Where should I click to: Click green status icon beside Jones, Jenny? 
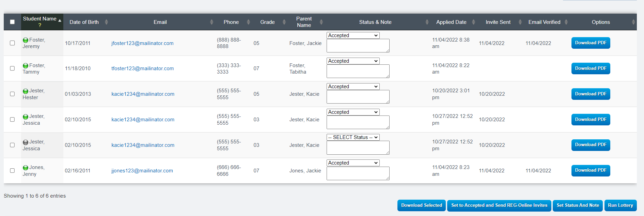pyautogui.click(x=26, y=168)
